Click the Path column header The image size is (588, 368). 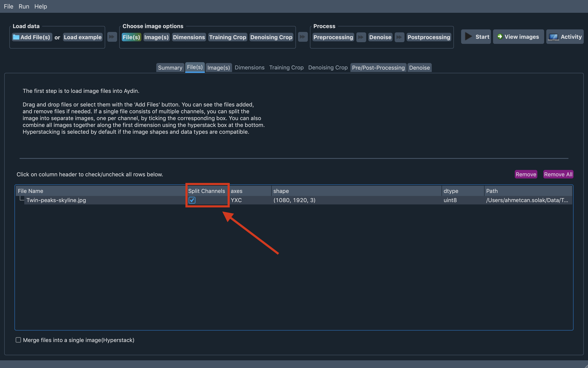coord(528,191)
